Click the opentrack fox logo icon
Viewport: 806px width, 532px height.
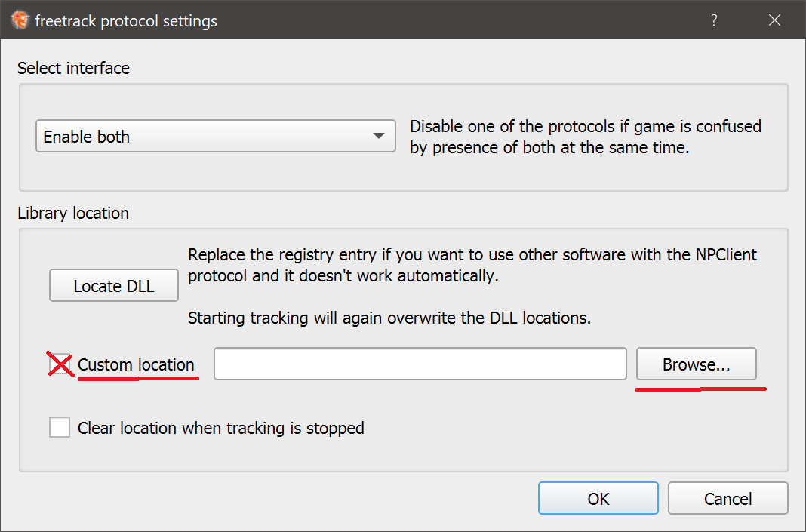(x=19, y=20)
